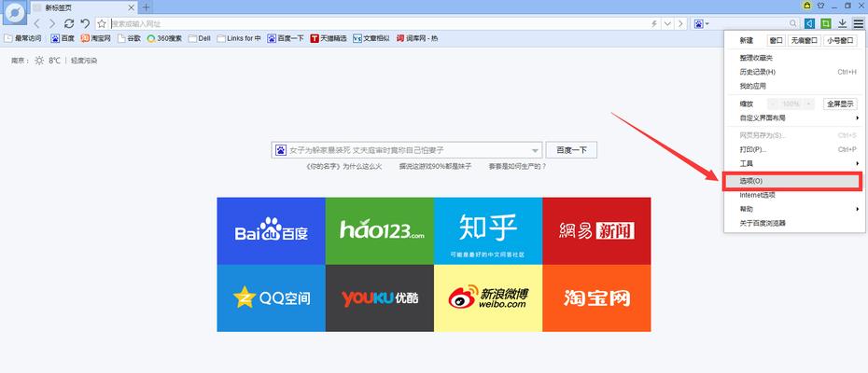
Task: Click 窗口 new window button in menu
Action: [777, 40]
